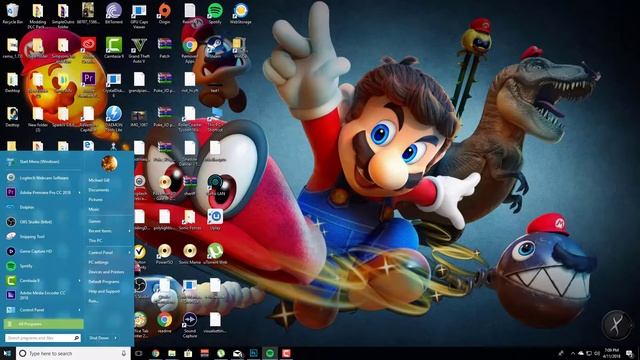Launch BitTorrent from the desktop

113,14
